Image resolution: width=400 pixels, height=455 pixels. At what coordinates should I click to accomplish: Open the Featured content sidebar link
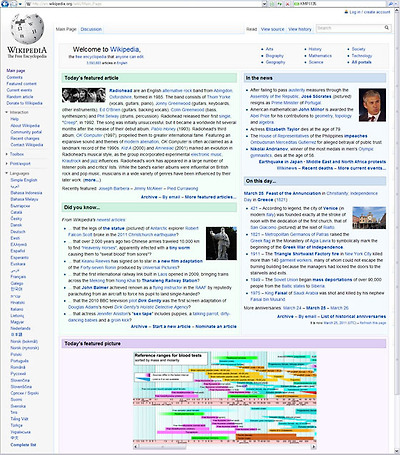(x=21, y=84)
